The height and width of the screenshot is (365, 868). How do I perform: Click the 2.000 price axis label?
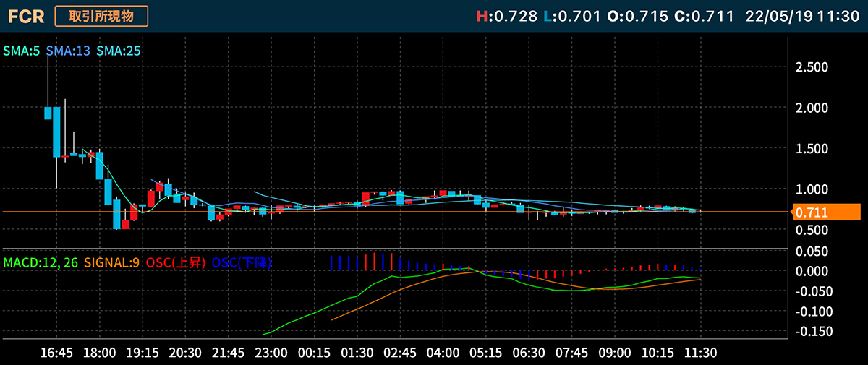point(811,108)
